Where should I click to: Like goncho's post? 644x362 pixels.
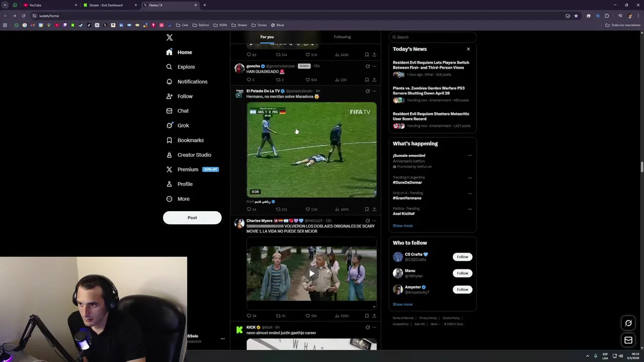tap(311, 80)
